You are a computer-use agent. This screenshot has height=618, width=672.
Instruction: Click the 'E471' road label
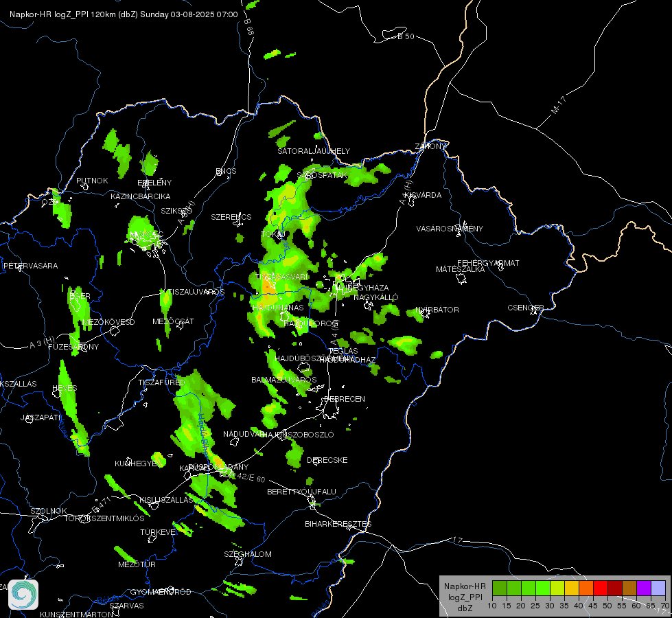[102, 505]
